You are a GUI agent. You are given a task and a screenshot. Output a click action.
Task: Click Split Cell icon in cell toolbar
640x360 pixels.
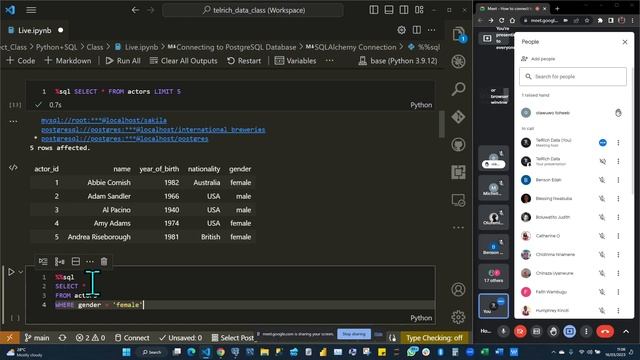coord(76,261)
